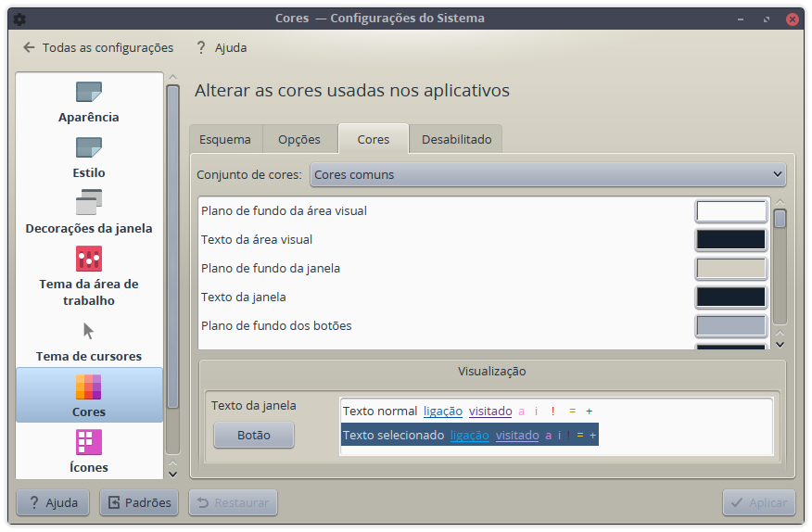The height and width of the screenshot is (532, 812).
Task: Click the Restaurar button
Action: click(x=233, y=502)
